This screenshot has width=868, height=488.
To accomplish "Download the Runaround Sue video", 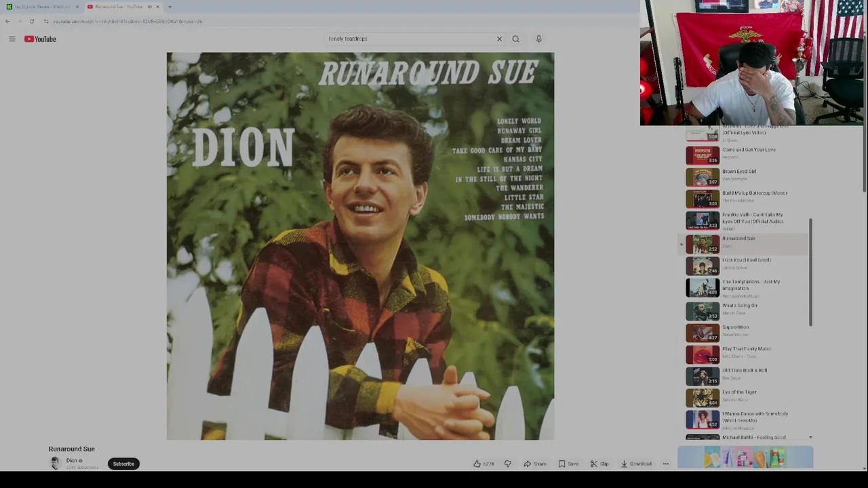I will [x=636, y=464].
